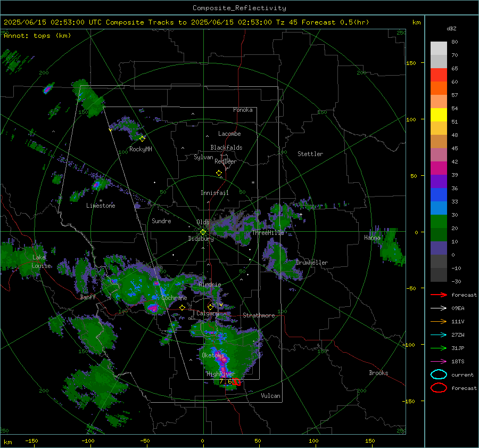Click the 'Brooks' map label

378,373
